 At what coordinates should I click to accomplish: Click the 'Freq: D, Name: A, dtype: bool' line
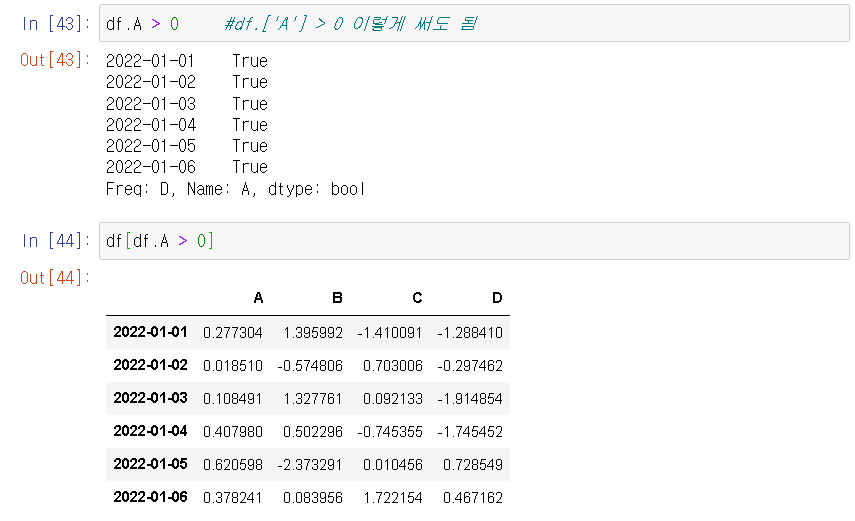pos(235,189)
